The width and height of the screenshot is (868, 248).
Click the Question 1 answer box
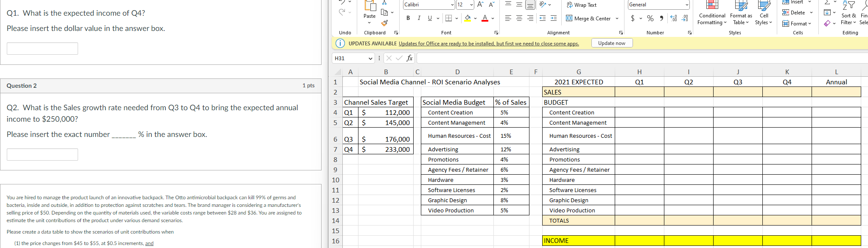tap(42, 49)
